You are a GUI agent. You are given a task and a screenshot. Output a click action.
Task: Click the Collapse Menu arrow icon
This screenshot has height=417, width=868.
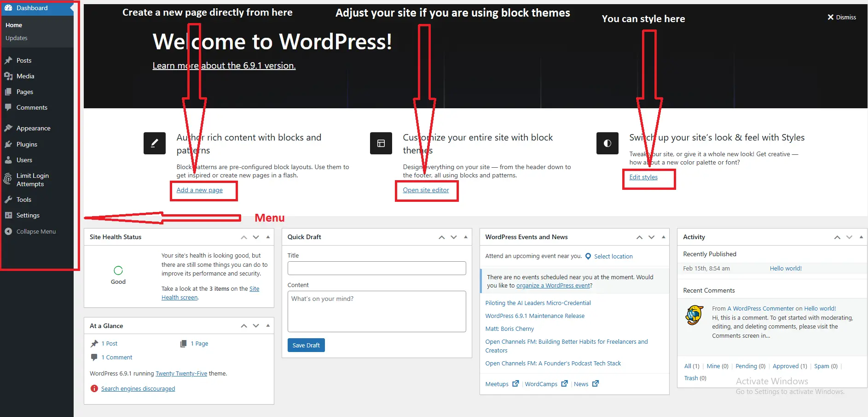[8, 231]
